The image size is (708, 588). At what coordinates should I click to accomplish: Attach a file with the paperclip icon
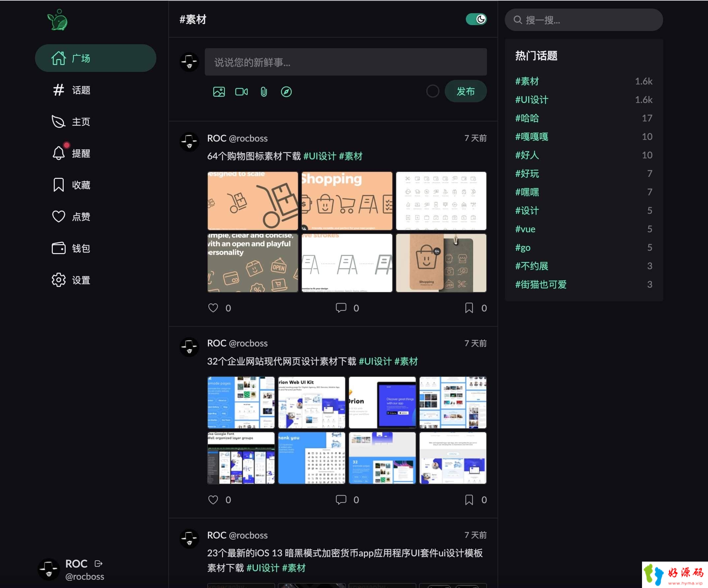click(264, 92)
